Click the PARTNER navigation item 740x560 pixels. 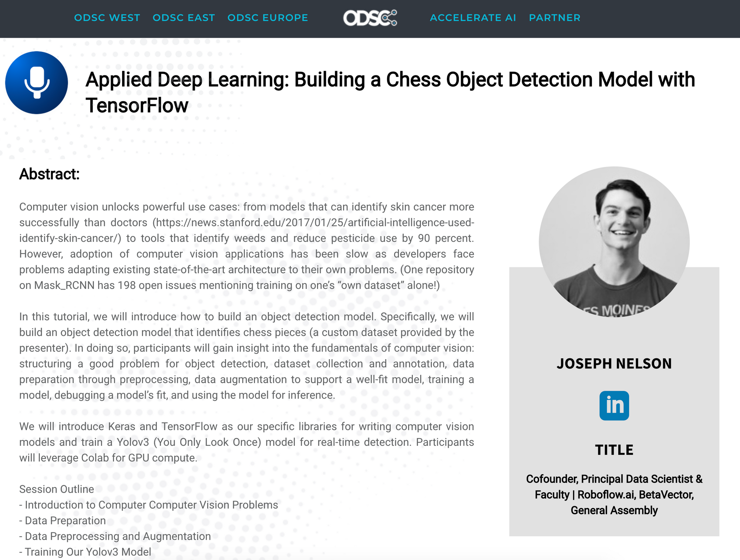tap(555, 18)
